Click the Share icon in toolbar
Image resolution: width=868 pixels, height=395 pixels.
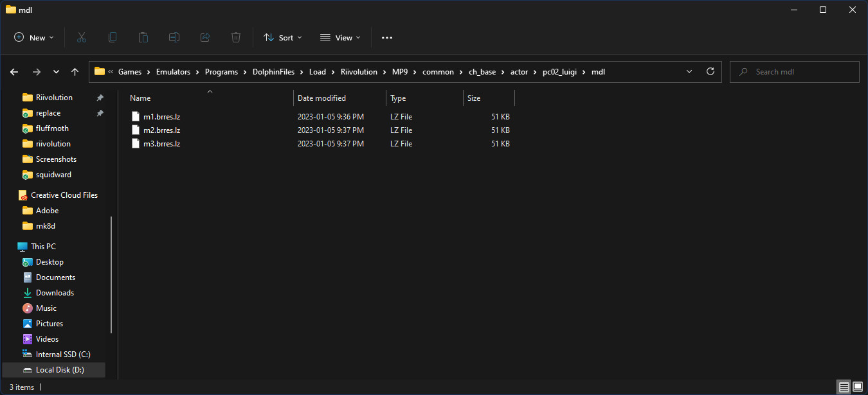(x=205, y=38)
